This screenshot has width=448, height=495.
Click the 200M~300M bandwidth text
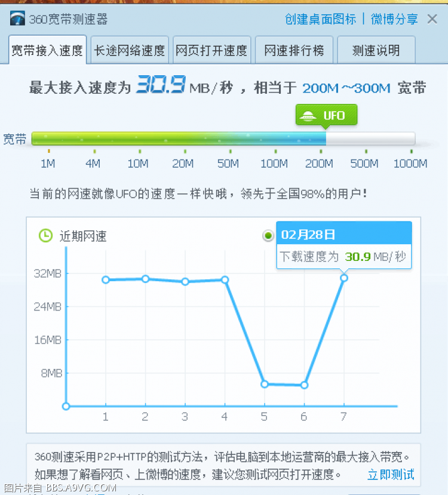pos(346,88)
